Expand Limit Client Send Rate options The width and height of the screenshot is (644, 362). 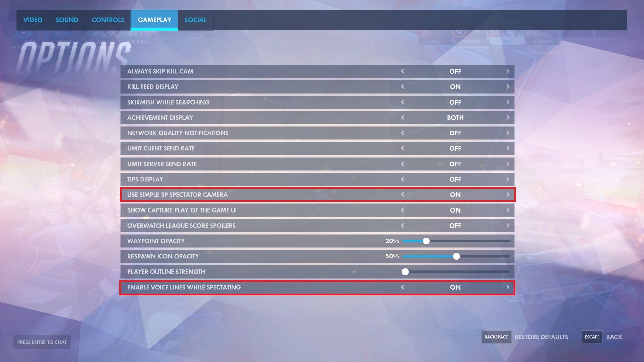(507, 148)
